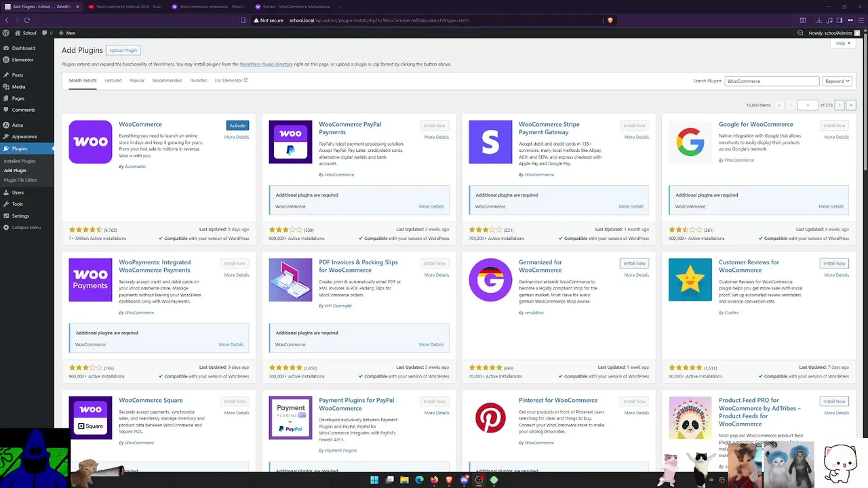
Task: Open Discord from the taskbar
Action: coord(464,480)
